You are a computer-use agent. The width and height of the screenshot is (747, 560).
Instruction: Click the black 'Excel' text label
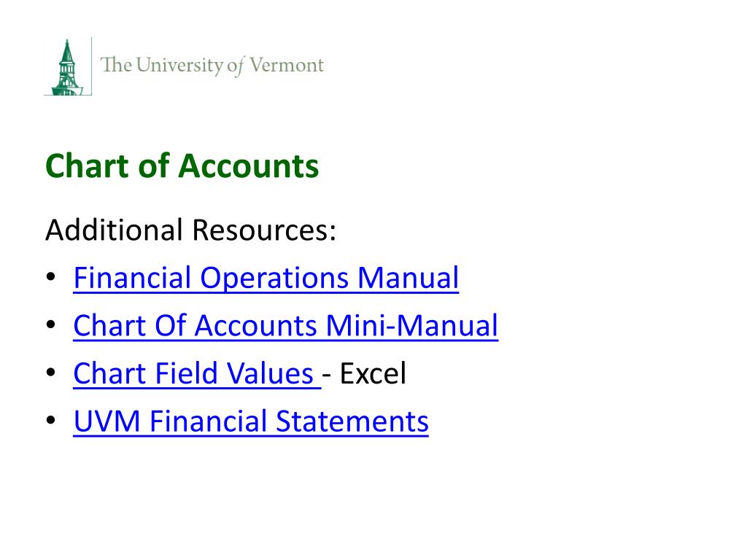[373, 373]
